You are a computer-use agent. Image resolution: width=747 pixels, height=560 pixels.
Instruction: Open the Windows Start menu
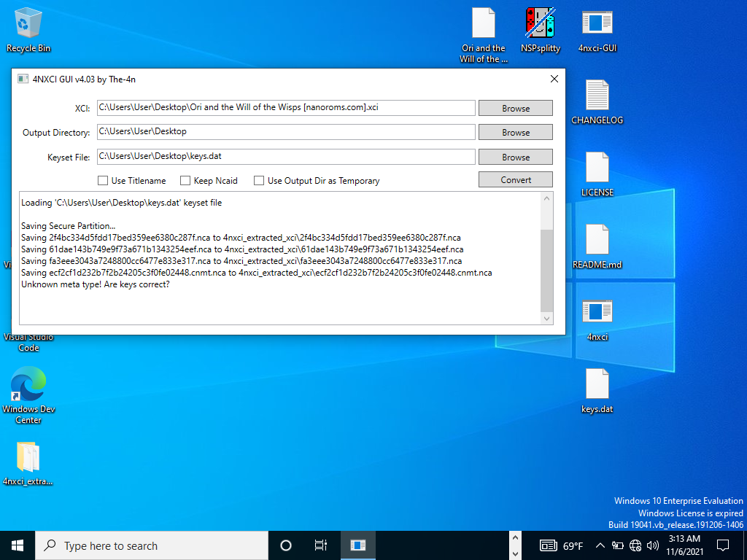coord(18,545)
